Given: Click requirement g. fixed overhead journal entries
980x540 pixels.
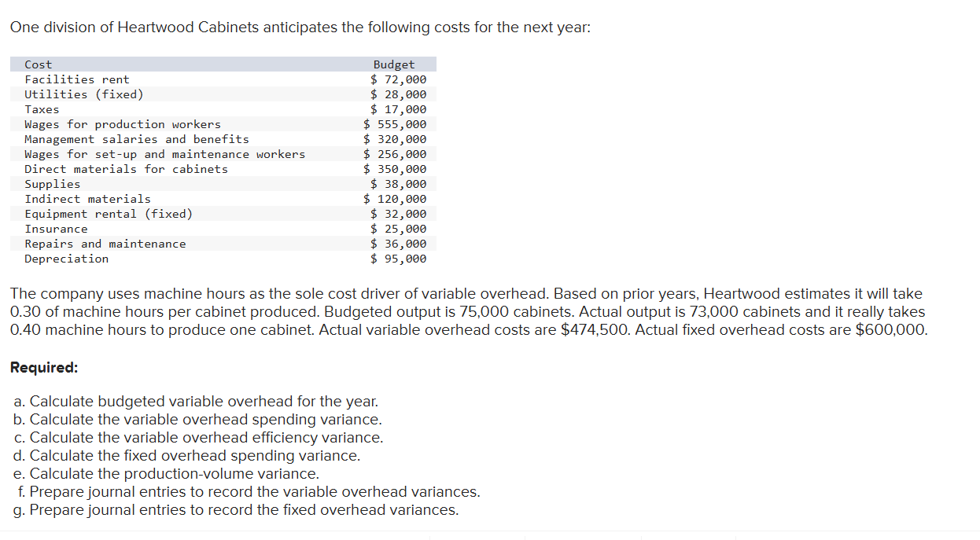Looking at the screenshot, I should (x=234, y=510).
